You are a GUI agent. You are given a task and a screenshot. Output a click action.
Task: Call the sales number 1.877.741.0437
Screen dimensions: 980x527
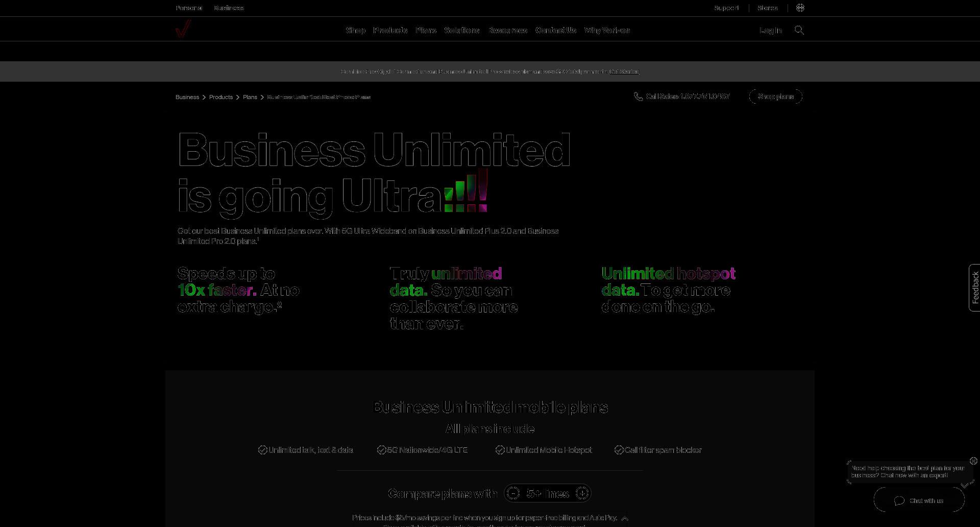(688, 97)
